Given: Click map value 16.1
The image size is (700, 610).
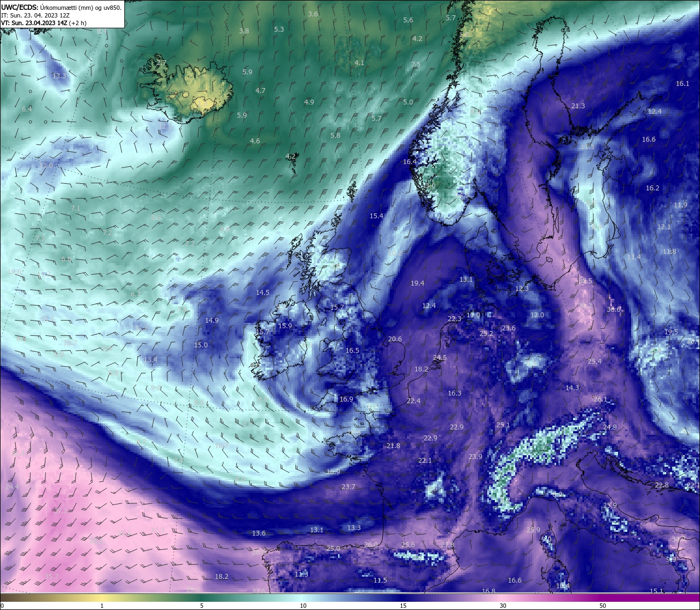Looking at the screenshot, I should (x=682, y=83).
